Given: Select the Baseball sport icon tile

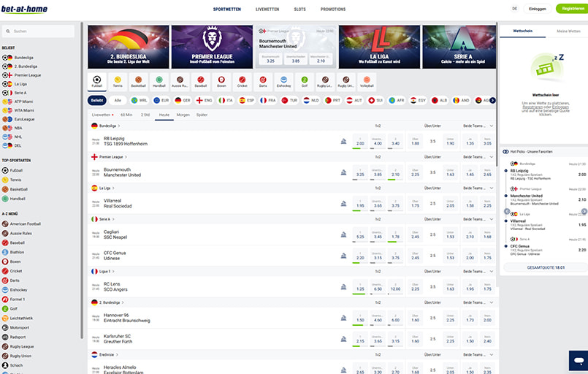Looking at the screenshot, I should coord(201,82).
